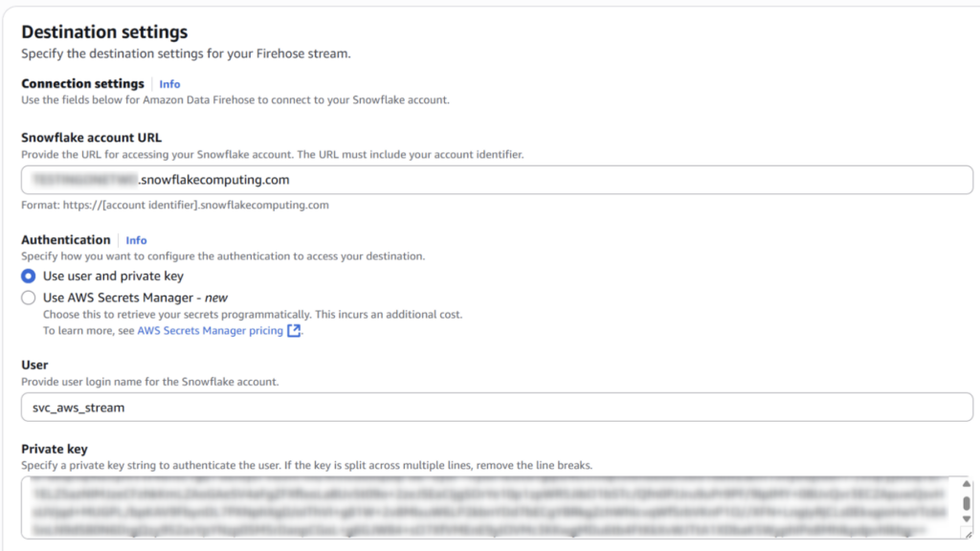Click the User field containing svc_aws_stream

coord(497,408)
